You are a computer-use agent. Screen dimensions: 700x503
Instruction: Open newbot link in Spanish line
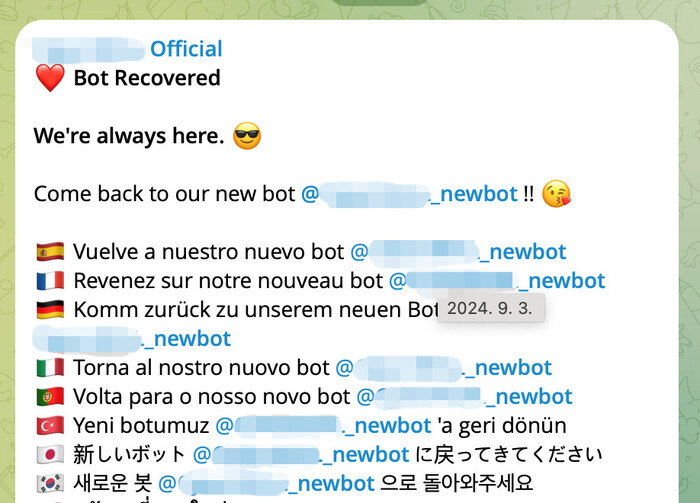click(x=458, y=252)
